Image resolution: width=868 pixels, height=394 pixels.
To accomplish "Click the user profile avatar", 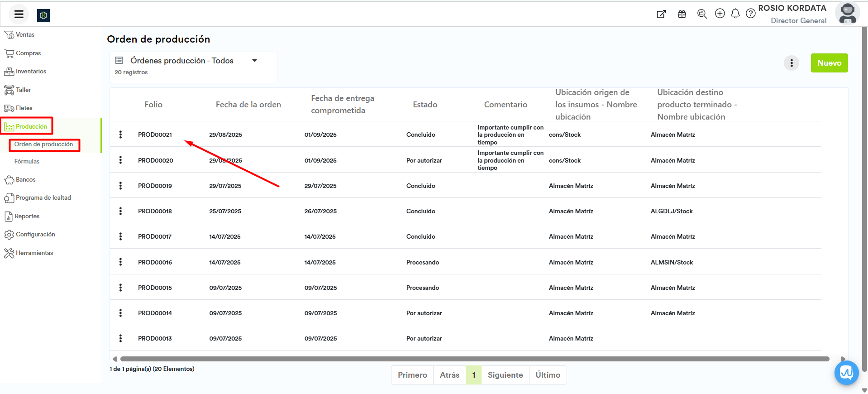I will (847, 13).
